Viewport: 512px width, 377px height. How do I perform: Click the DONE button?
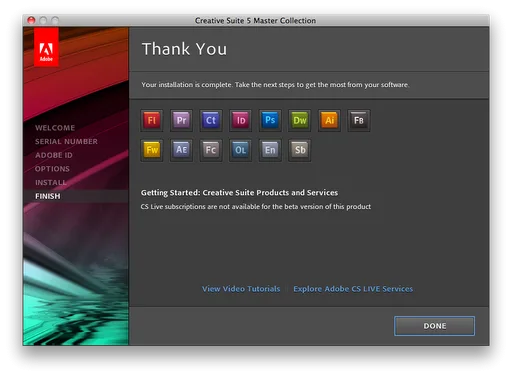[434, 326]
